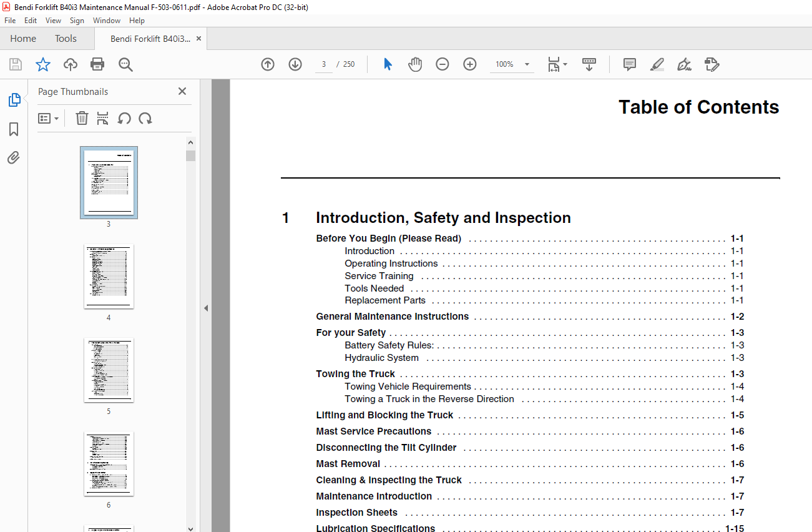Activate the Hand pan tool
This screenshot has width=812, height=532.
[415, 64]
